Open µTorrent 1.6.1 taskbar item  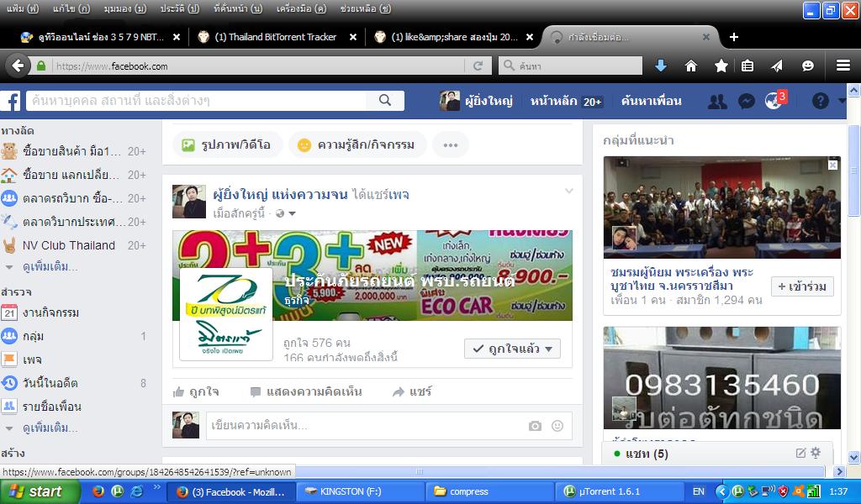click(618, 491)
